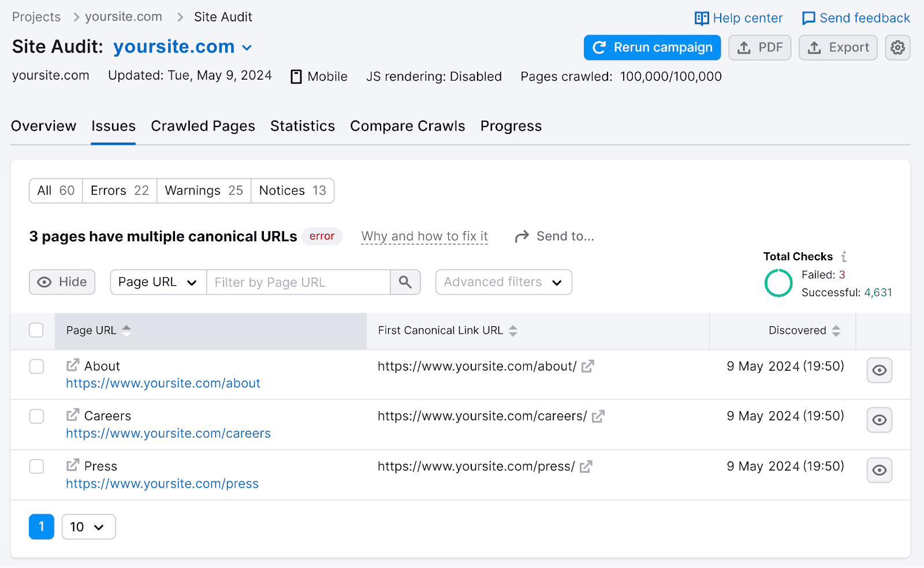Open About canonical URL via external link icon
The width and height of the screenshot is (924, 568).
tap(587, 366)
